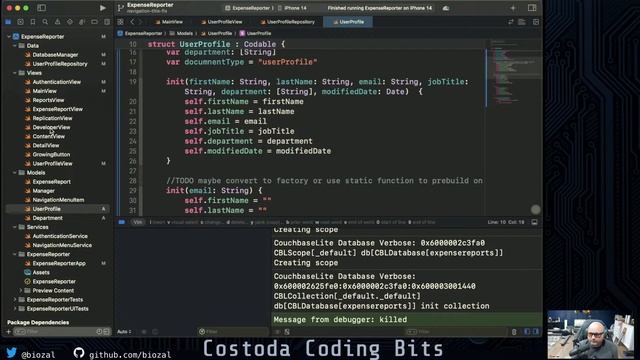Go forward in editor history
Screen dimensions: 640x360
(x=140, y=22)
